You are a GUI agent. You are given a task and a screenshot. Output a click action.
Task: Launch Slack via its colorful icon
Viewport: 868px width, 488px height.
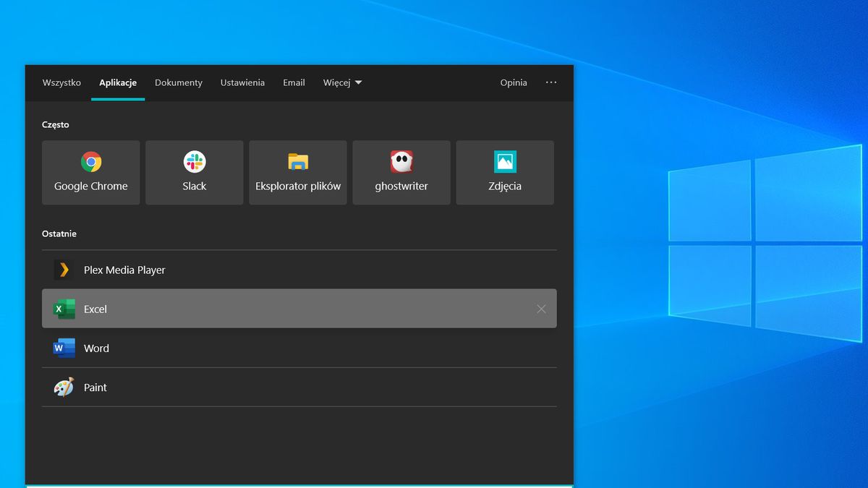coord(195,162)
